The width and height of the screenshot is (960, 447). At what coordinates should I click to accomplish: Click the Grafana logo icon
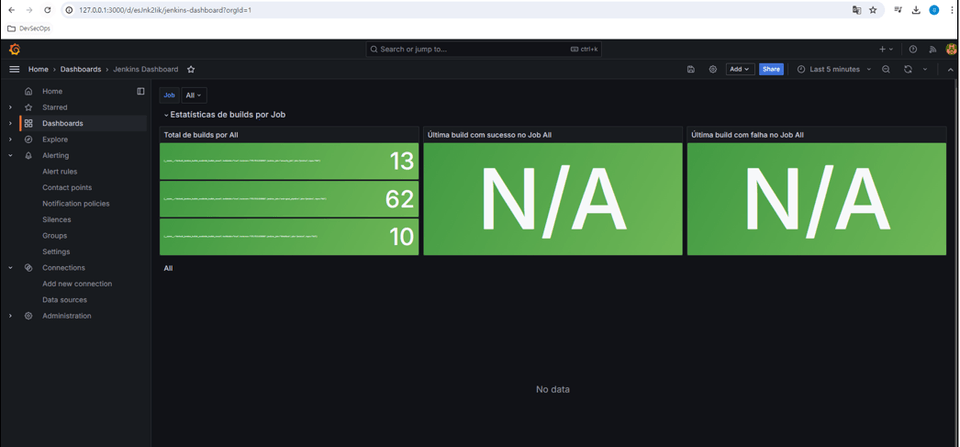coord(15,50)
